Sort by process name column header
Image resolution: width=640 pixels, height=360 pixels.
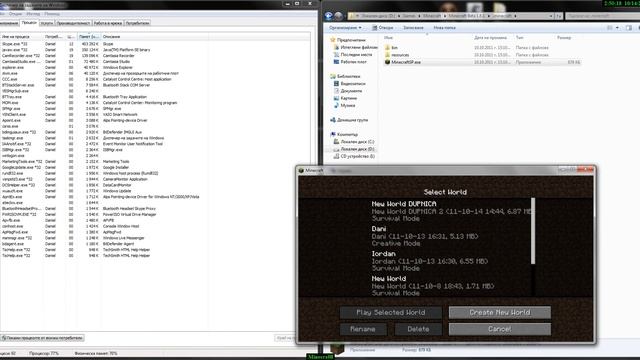click(21, 37)
